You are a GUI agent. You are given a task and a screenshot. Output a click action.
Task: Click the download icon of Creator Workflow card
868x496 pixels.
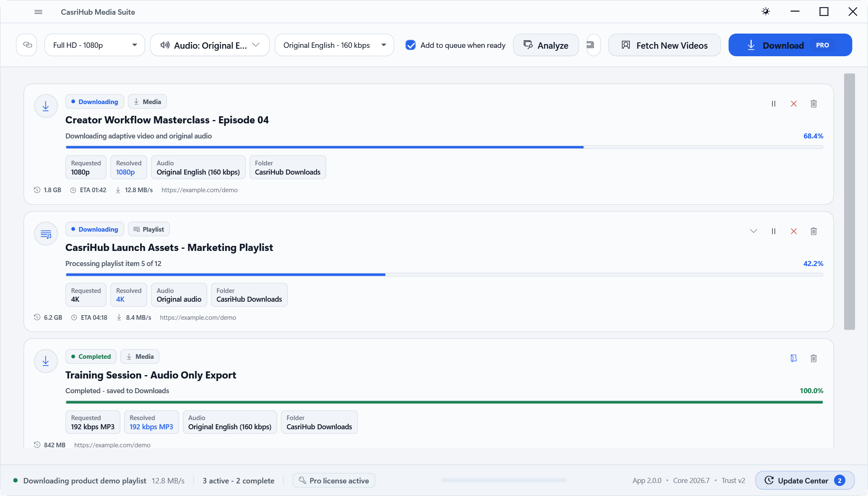[x=46, y=106]
